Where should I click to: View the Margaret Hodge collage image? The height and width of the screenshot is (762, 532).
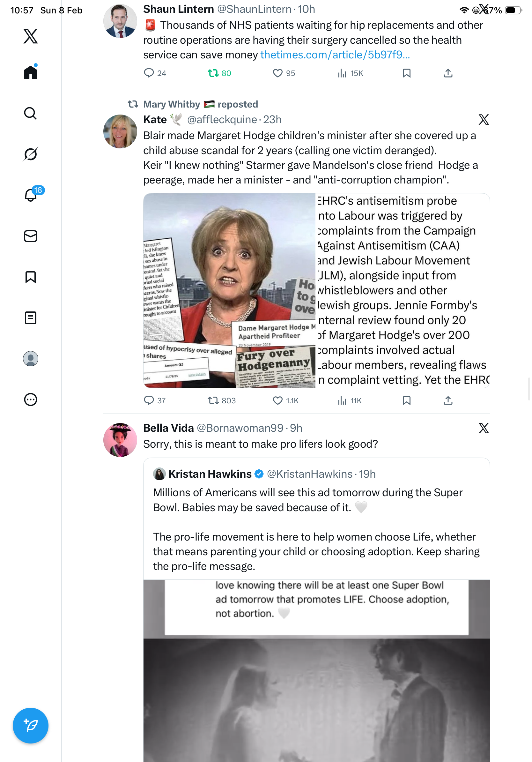click(x=229, y=290)
